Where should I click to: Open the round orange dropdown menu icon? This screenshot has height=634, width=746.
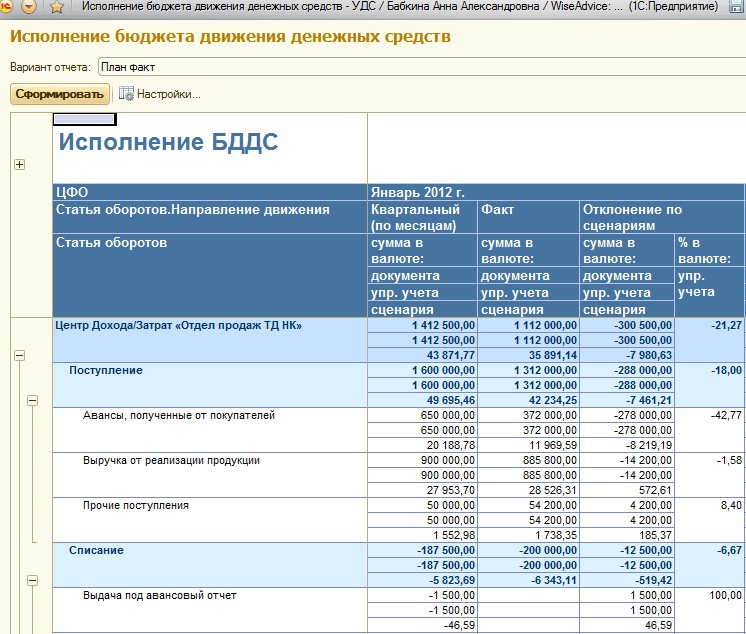pos(29,6)
